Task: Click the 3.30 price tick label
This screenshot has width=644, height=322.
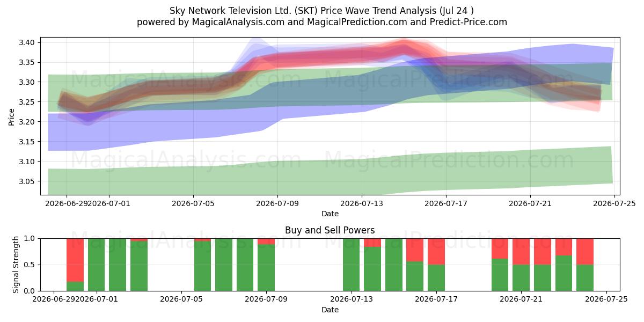Action: point(27,82)
